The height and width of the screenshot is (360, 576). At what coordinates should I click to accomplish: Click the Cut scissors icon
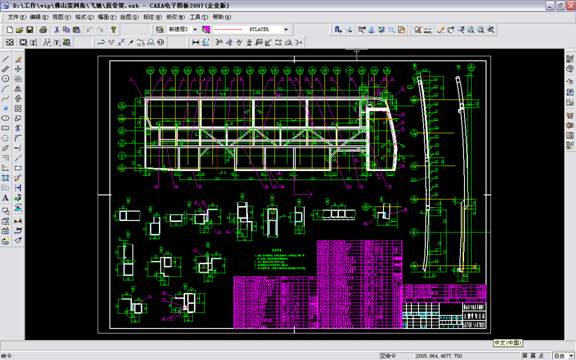click(57, 29)
